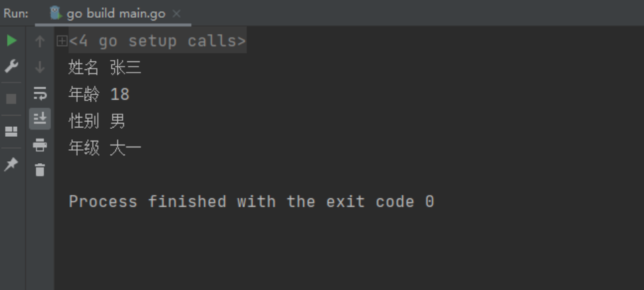Print console output with printer icon
644x290 pixels.
40,145
